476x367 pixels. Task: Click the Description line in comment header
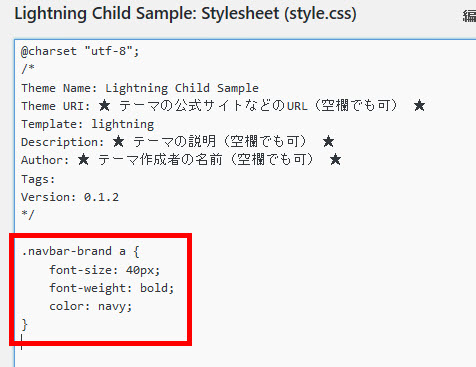(178, 142)
